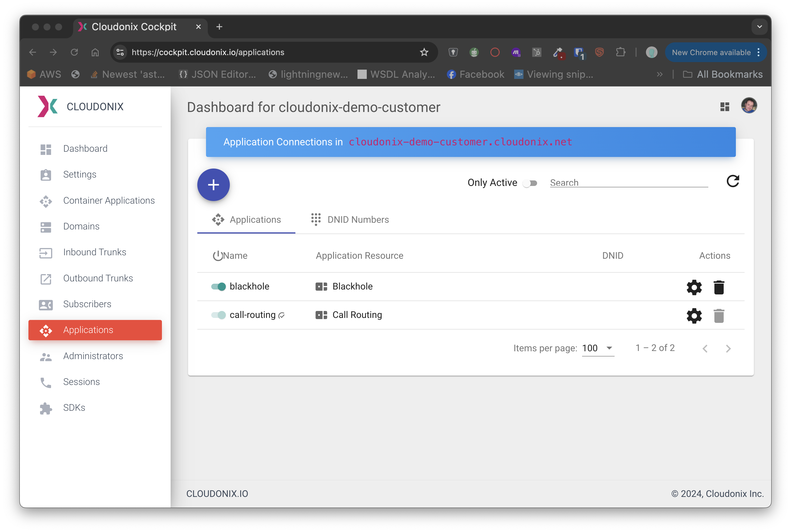Open the Items per page dropdown
Screen dimensions: 791x532
597,348
